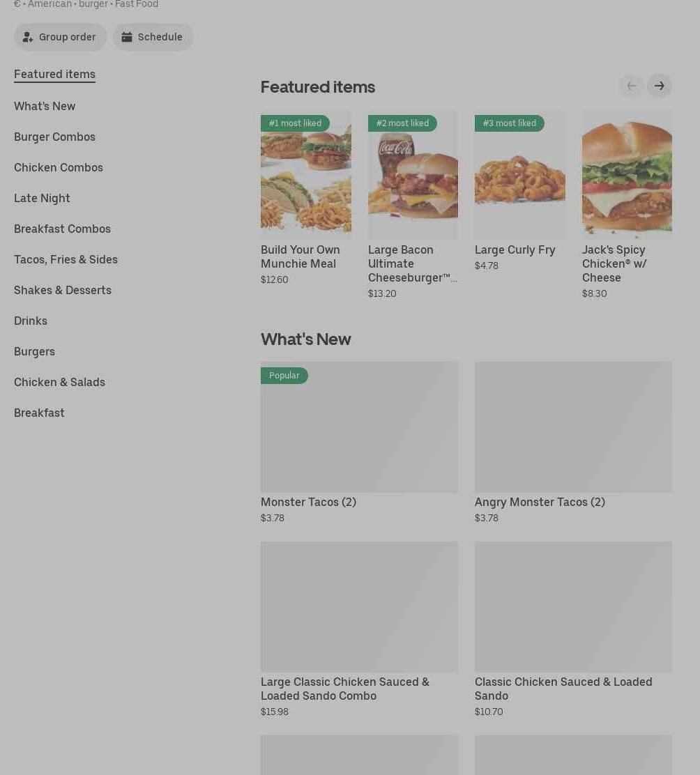Viewport: 700px width, 775px height.
Task: Open Classic Chicken Sauced & Loaded Sando image
Action: (x=573, y=607)
